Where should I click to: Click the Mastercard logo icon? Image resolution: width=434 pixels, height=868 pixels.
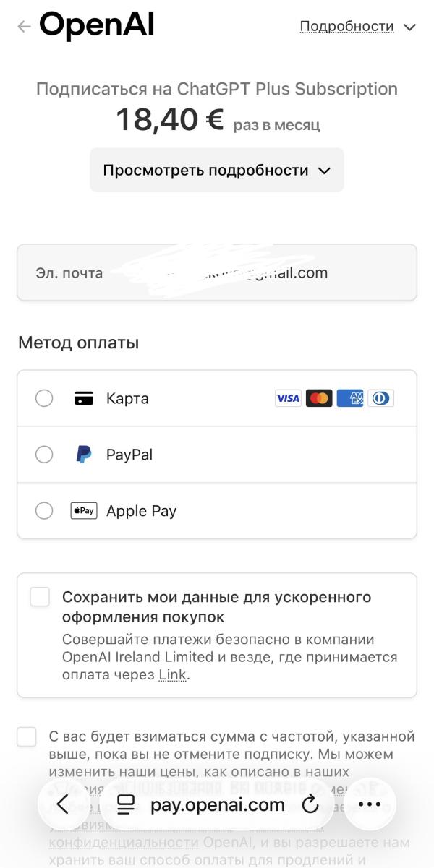(319, 398)
